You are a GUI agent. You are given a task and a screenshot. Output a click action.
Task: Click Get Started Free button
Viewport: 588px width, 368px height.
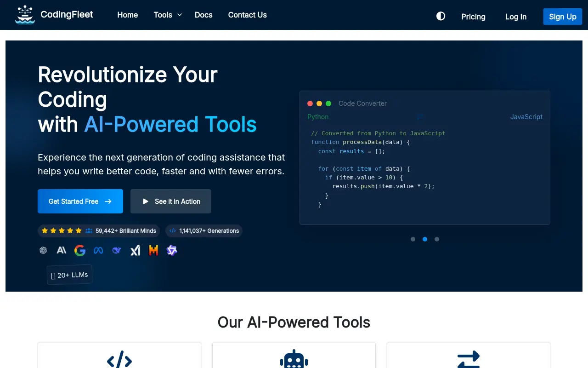80,201
